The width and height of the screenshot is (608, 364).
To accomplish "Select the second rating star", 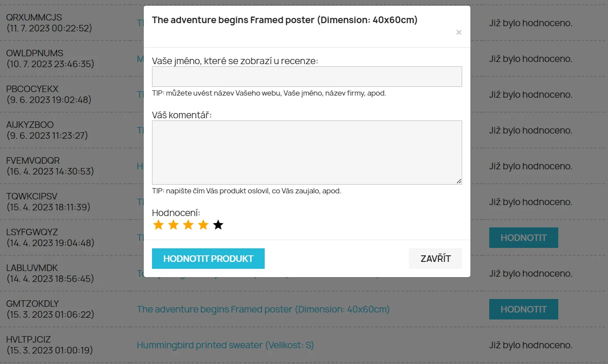I will click(173, 225).
